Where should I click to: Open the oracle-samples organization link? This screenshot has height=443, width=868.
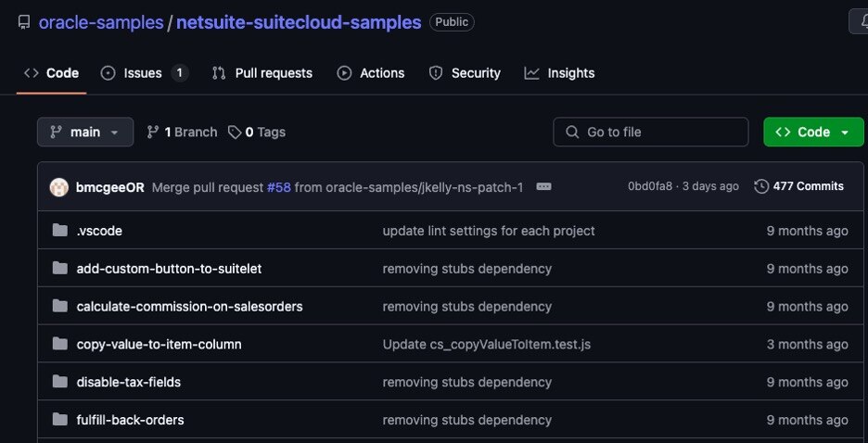pyautogui.click(x=101, y=22)
